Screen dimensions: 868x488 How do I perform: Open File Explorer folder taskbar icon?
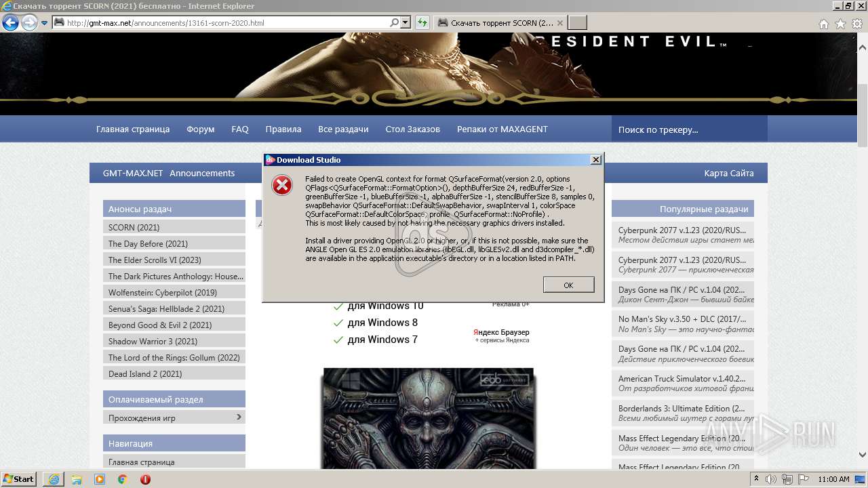click(77, 479)
